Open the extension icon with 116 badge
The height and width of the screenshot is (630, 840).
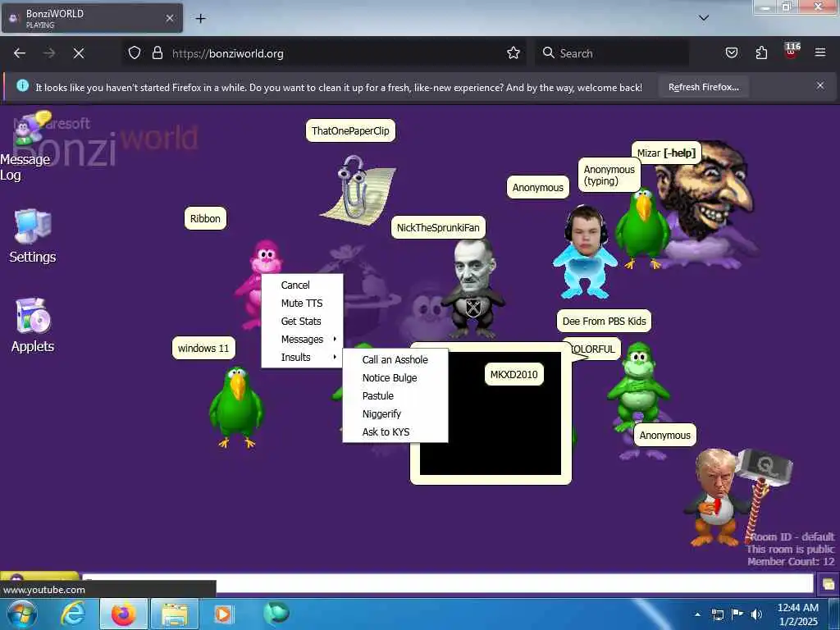click(792, 51)
